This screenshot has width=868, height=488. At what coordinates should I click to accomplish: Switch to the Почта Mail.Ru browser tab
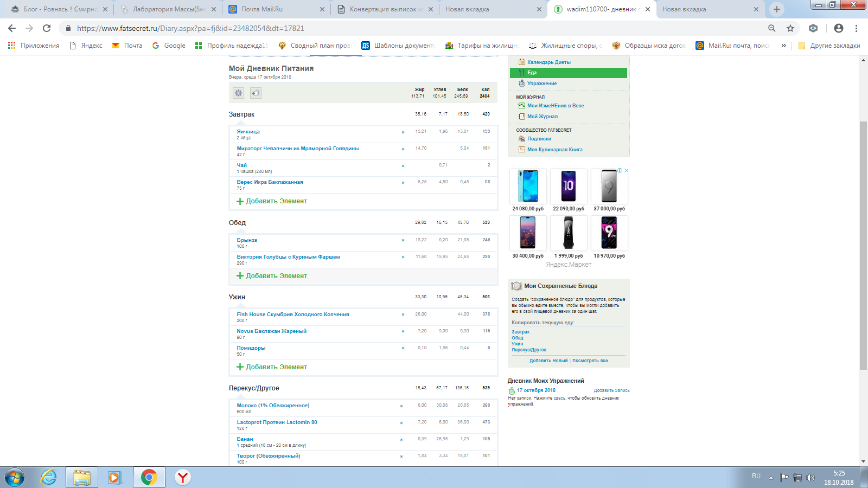[x=262, y=9]
